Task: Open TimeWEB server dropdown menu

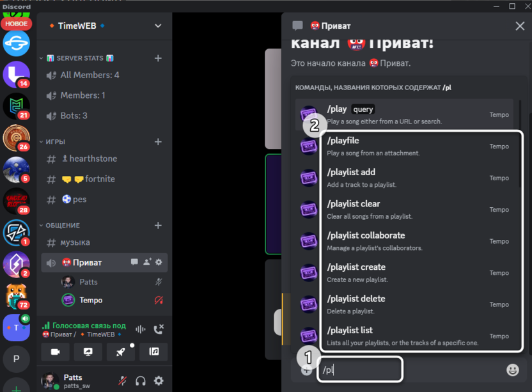Action: point(158,26)
